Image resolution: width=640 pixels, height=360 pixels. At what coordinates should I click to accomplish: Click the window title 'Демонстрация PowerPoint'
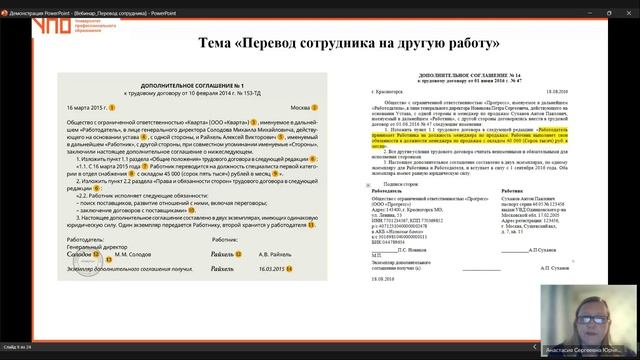[41, 13]
